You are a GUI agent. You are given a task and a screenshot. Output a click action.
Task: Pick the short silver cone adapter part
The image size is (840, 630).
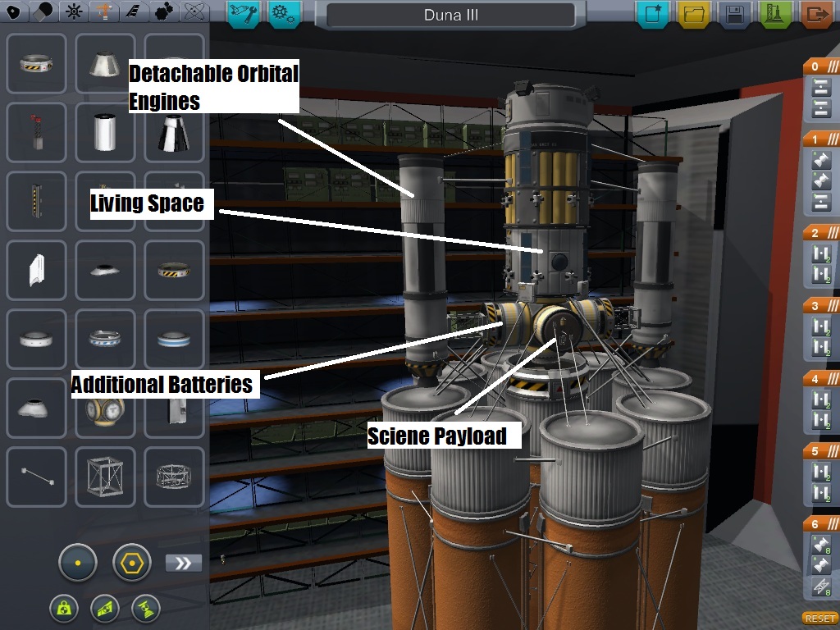pyautogui.click(x=105, y=64)
